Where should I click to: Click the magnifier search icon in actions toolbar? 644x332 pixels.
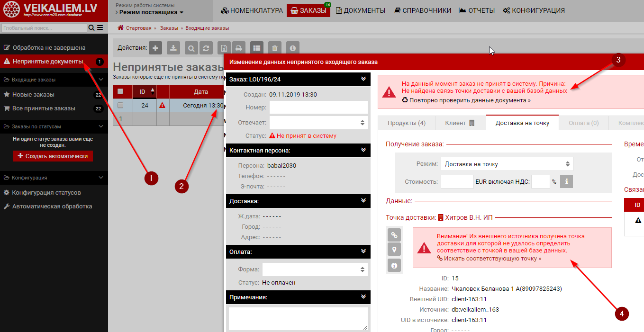click(x=191, y=48)
